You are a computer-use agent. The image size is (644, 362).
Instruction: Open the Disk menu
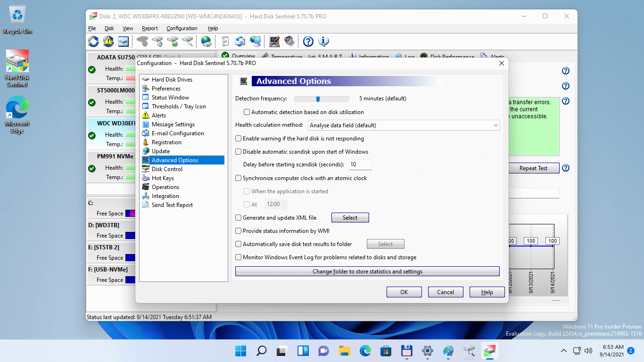[109, 28]
